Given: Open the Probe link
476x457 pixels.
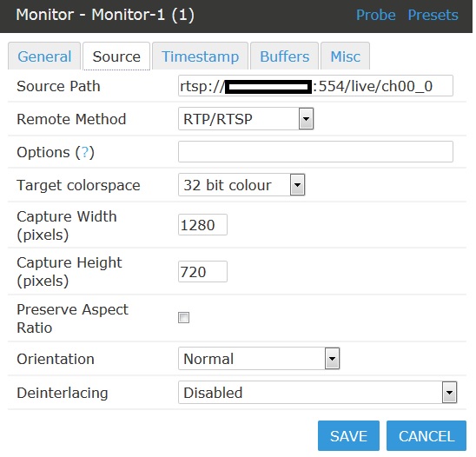Looking at the screenshot, I should tap(376, 15).
